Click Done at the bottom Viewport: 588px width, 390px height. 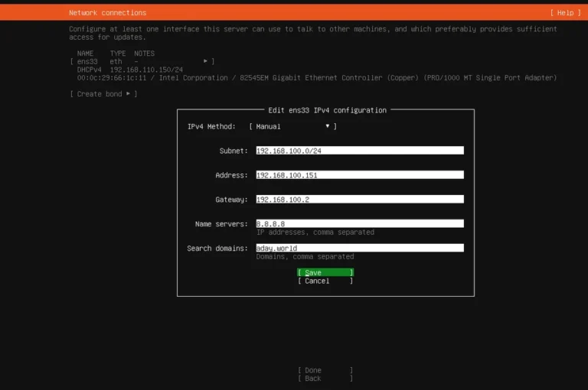click(325, 371)
